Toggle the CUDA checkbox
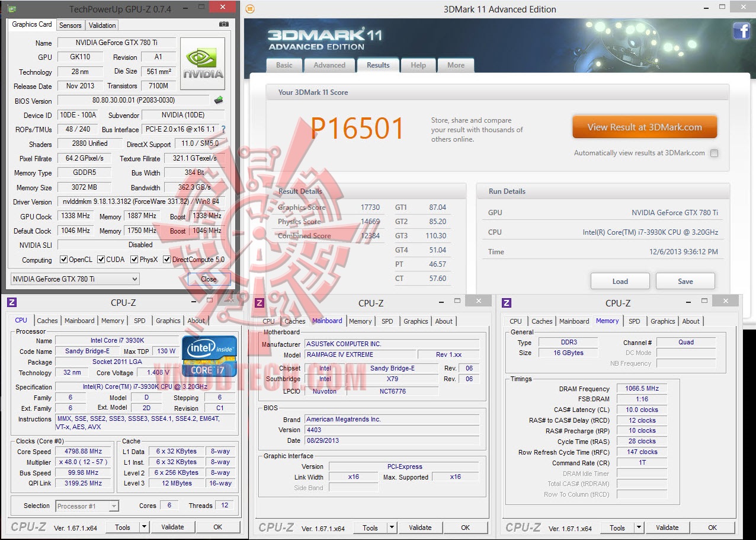This screenshot has height=540, width=756. [101, 260]
